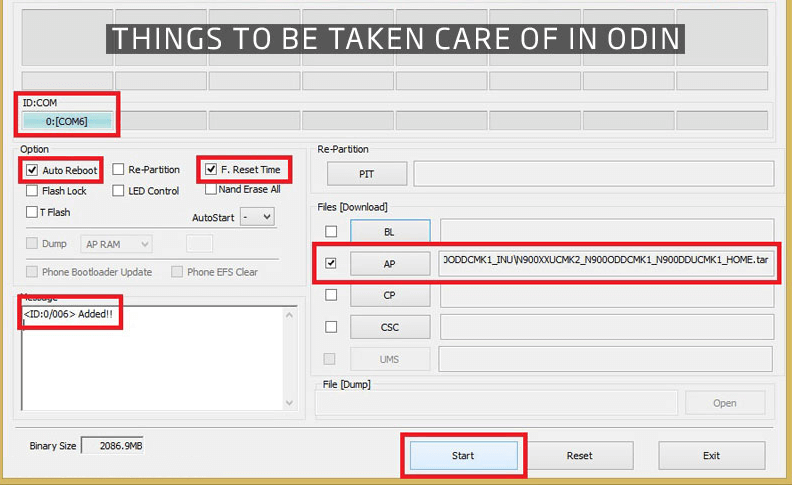Enable the Re-Partition option checkbox
Viewport: 792px width, 485px height.
(x=118, y=169)
